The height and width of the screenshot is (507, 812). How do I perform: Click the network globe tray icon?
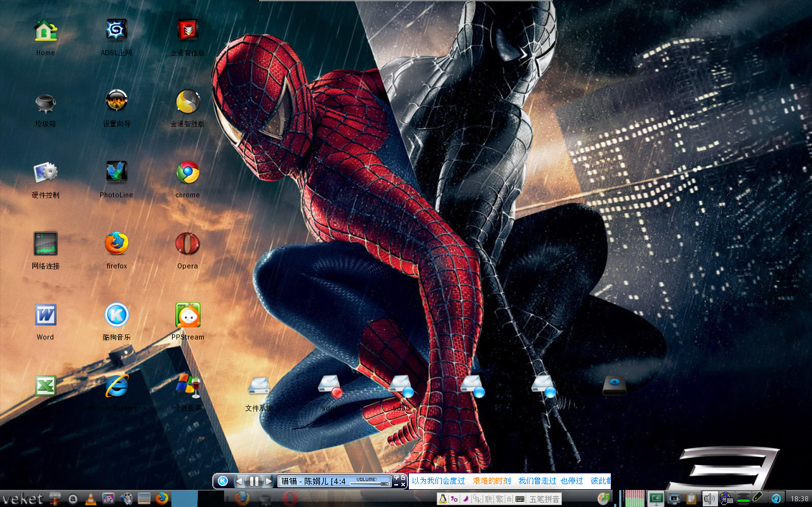click(726, 499)
